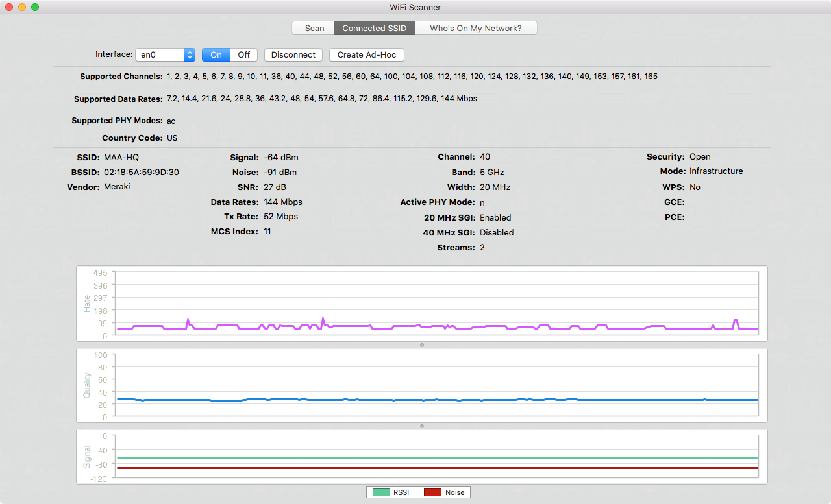The width and height of the screenshot is (831, 504).
Task: Minimize the window with the yellow button
Action: coord(22,7)
